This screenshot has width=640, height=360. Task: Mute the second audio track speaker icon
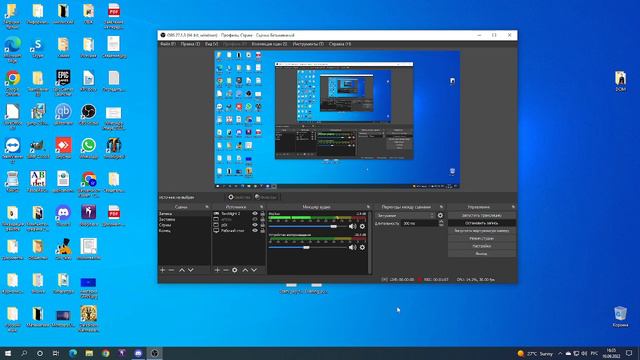[x=353, y=247]
